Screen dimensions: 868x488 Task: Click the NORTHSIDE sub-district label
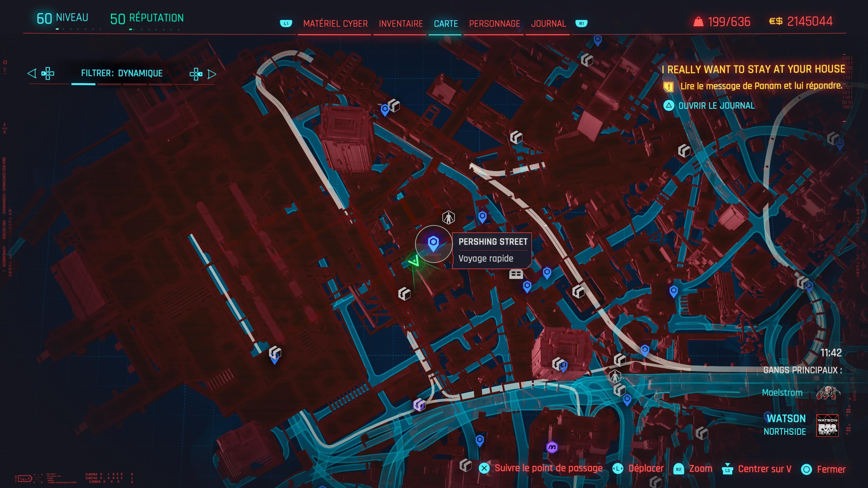[785, 432]
